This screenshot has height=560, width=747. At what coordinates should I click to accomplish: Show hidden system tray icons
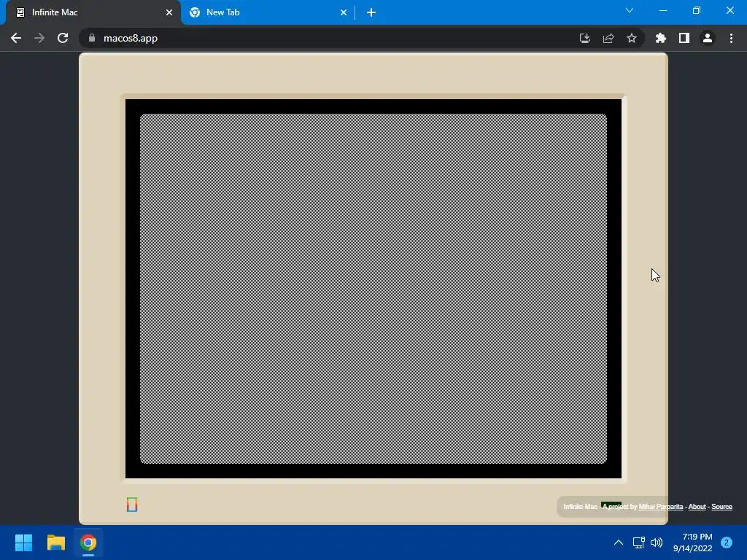click(x=619, y=542)
